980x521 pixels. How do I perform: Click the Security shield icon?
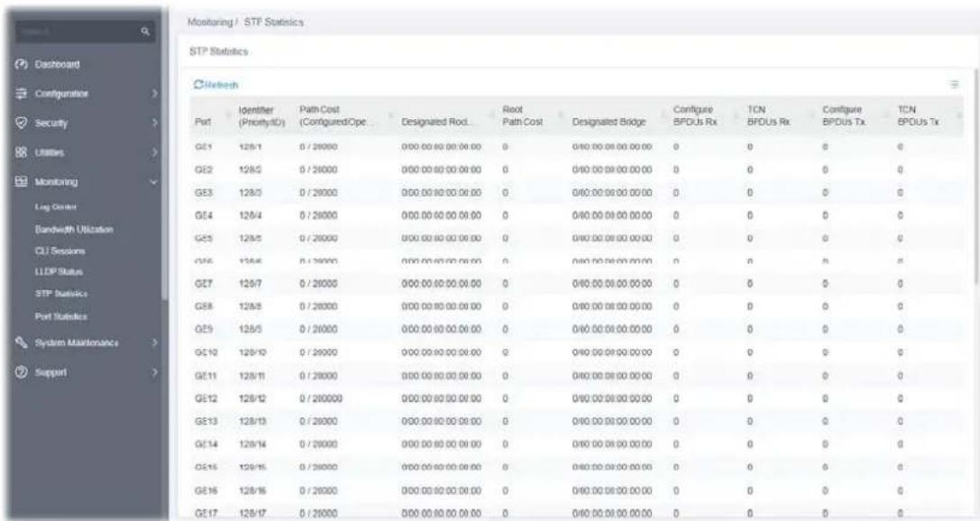pyautogui.click(x=22, y=123)
